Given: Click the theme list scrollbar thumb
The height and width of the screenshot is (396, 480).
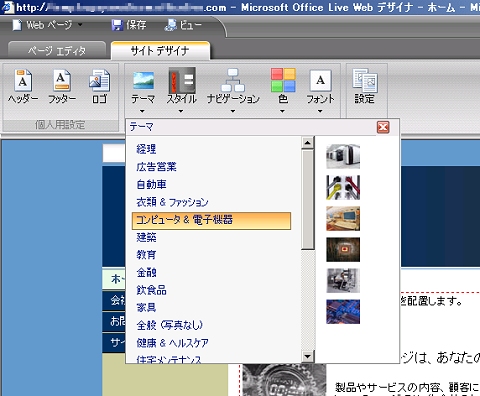Looking at the screenshot, I should 307,200.
